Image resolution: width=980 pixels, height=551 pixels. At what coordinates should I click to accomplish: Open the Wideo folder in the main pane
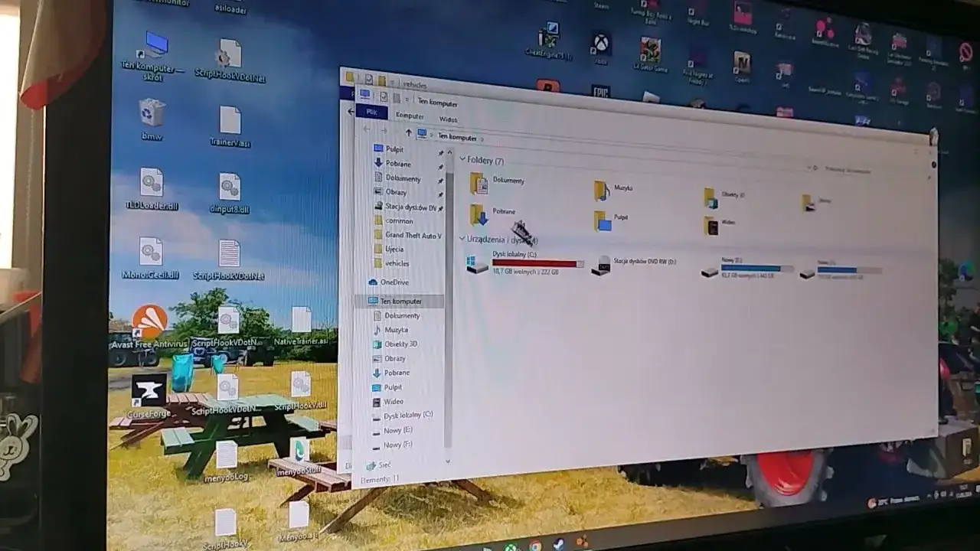pyautogui.click(x=712, y=226)
